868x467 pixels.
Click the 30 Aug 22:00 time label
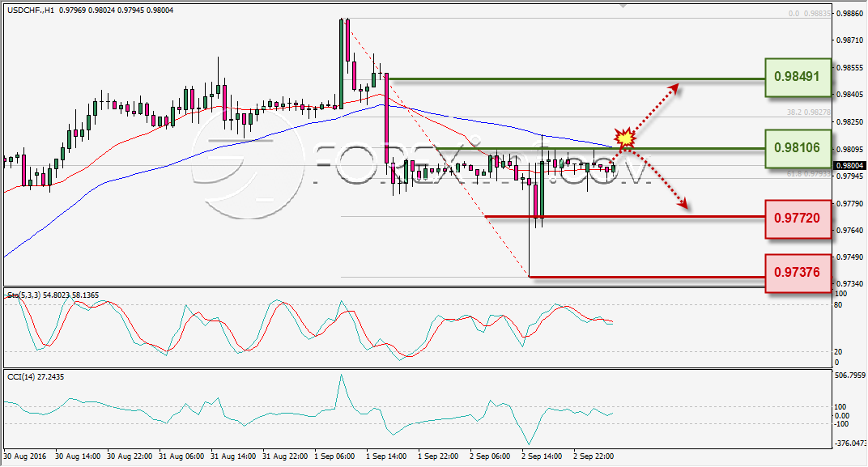pos(130,456)
